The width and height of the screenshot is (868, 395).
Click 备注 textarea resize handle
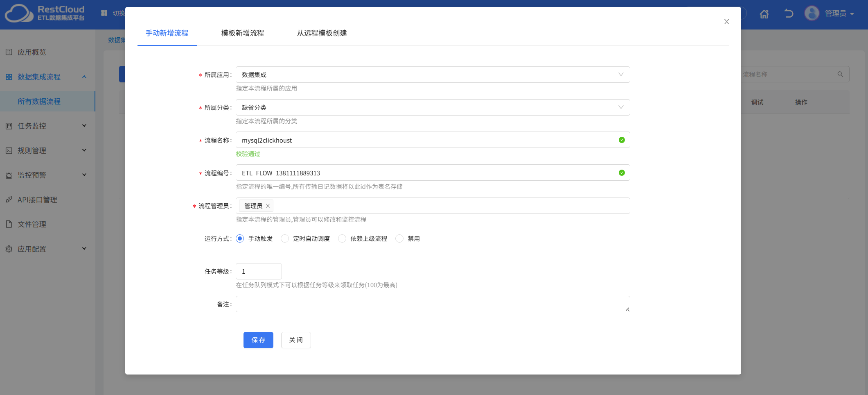coord(627,309)
